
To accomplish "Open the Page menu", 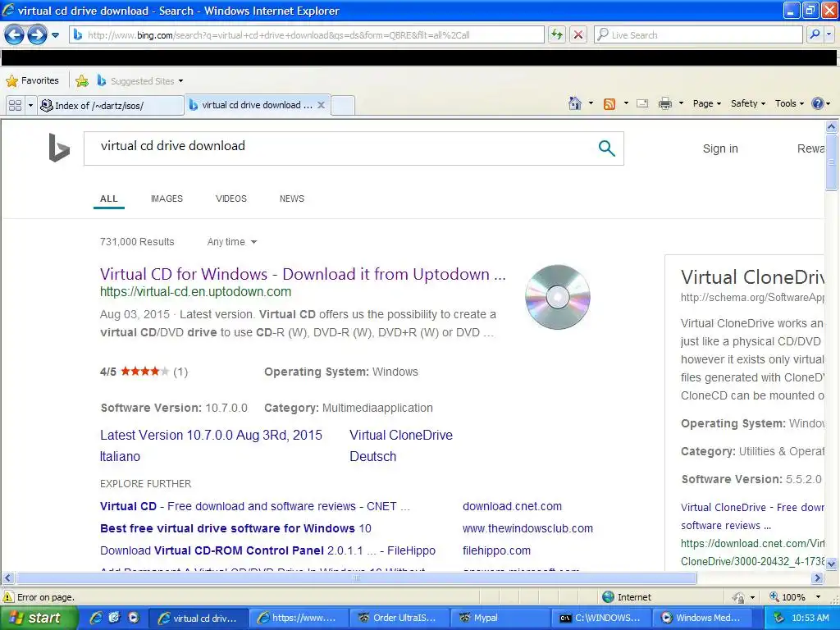I will (706, 103).
